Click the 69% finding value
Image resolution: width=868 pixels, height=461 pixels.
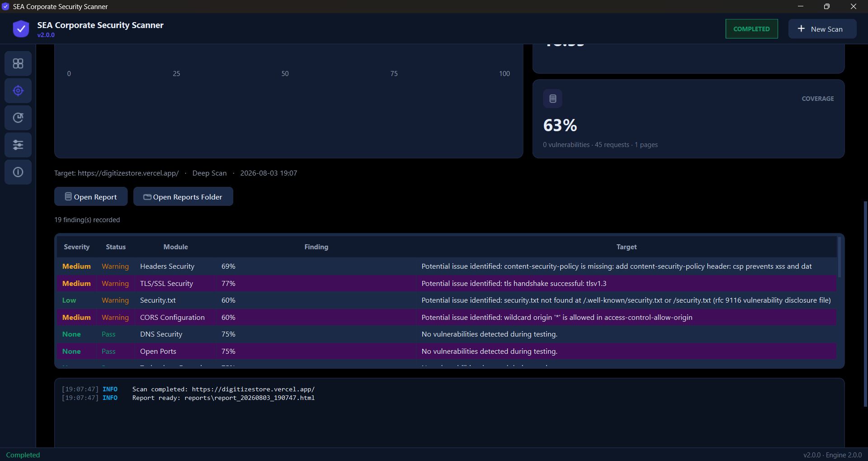pyautogui.click(x=228, y=266)
